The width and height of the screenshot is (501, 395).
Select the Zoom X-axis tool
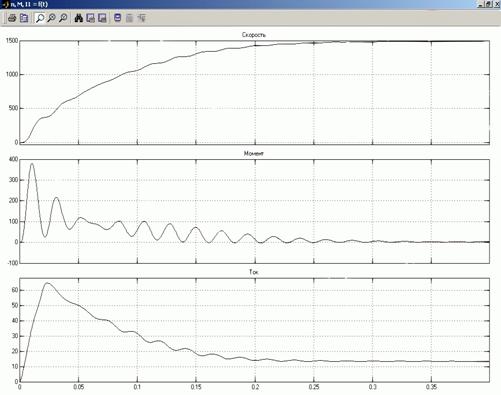(x=51, y=18)
